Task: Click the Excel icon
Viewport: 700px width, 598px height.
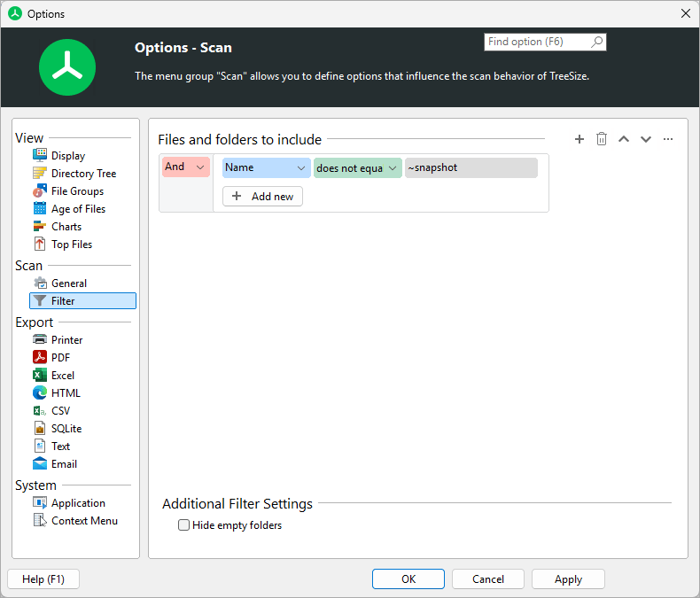Action: point(40,376)
